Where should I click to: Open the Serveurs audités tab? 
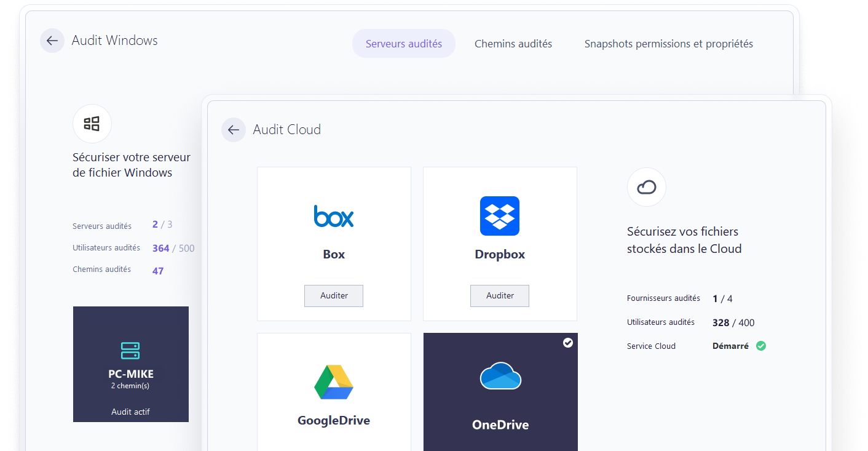[x=404, y=44]
